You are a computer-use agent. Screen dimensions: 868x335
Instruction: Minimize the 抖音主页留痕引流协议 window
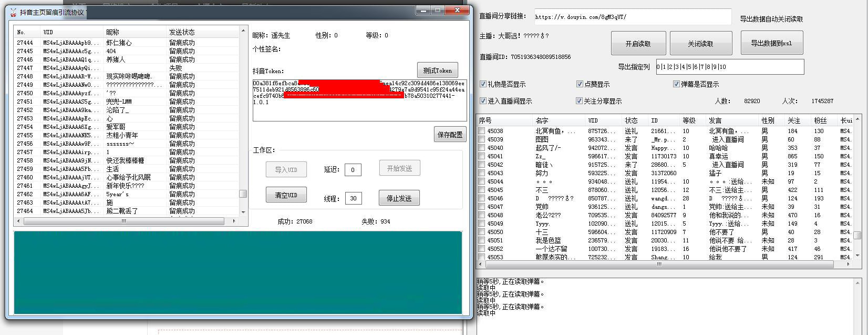pos(423,11)
